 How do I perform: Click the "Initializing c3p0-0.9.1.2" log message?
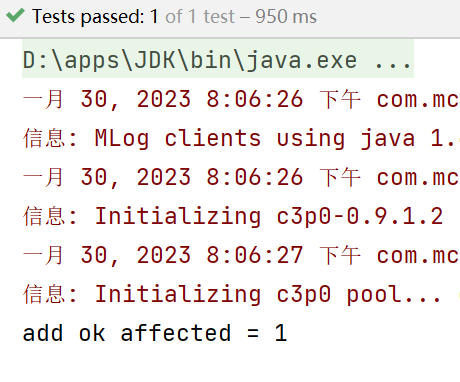pyautogui.click(x=269, y=216)
